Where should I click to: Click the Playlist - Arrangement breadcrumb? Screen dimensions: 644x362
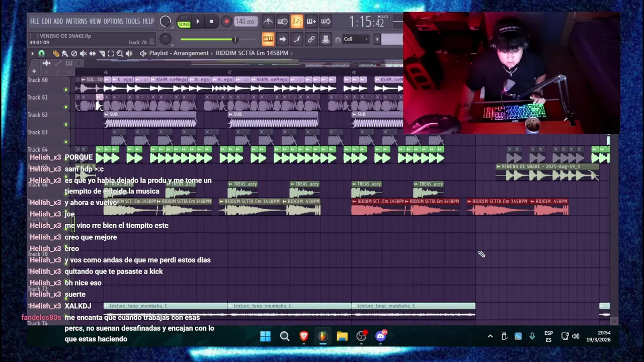179,53
